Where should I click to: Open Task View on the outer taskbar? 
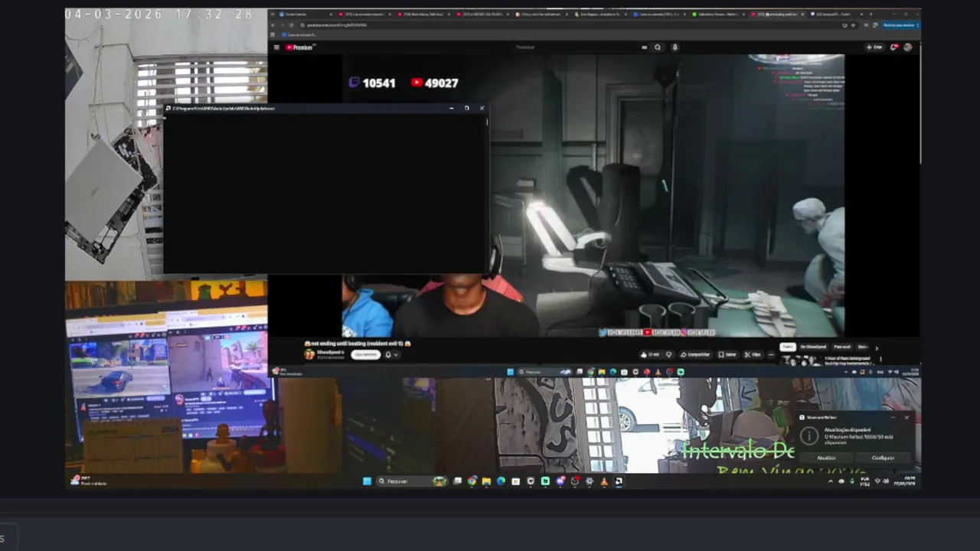coord(458,481)
